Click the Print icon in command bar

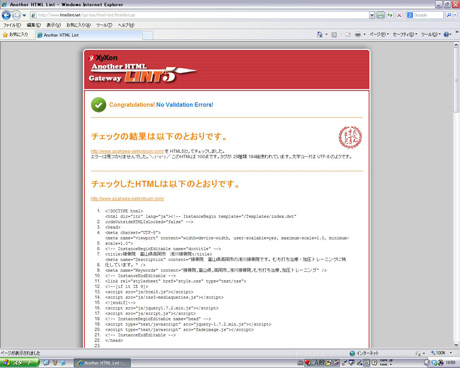point(358,34)
